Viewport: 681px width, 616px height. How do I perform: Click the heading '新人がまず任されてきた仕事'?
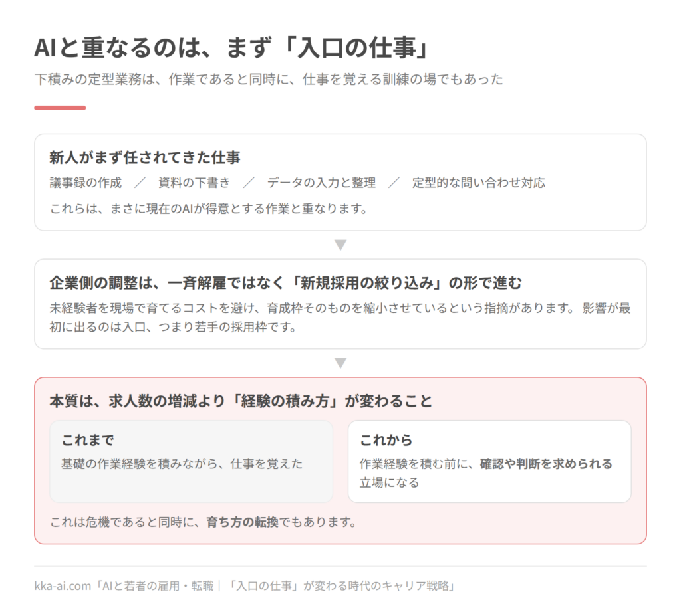(x=145, y=157)
